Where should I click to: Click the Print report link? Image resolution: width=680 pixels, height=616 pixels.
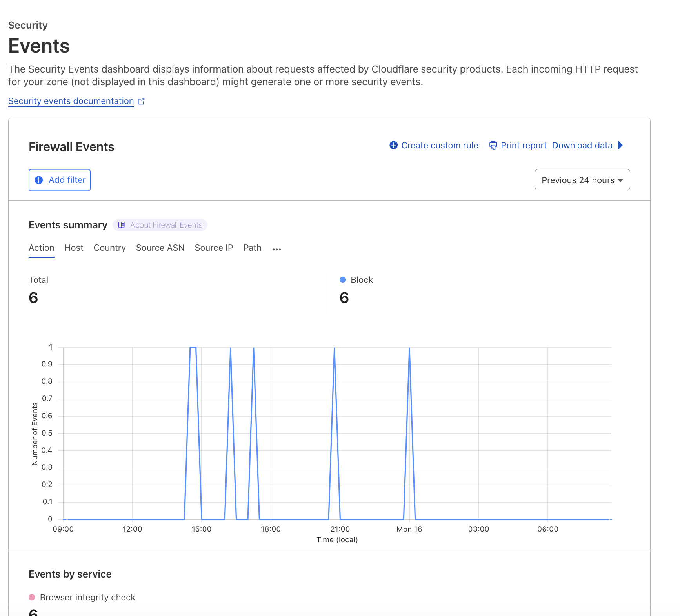click(524, 145)
